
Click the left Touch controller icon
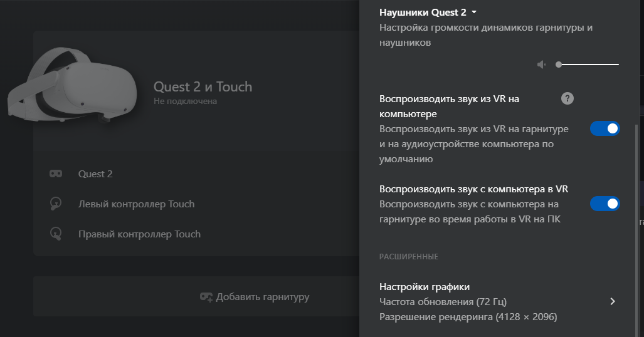56,204
